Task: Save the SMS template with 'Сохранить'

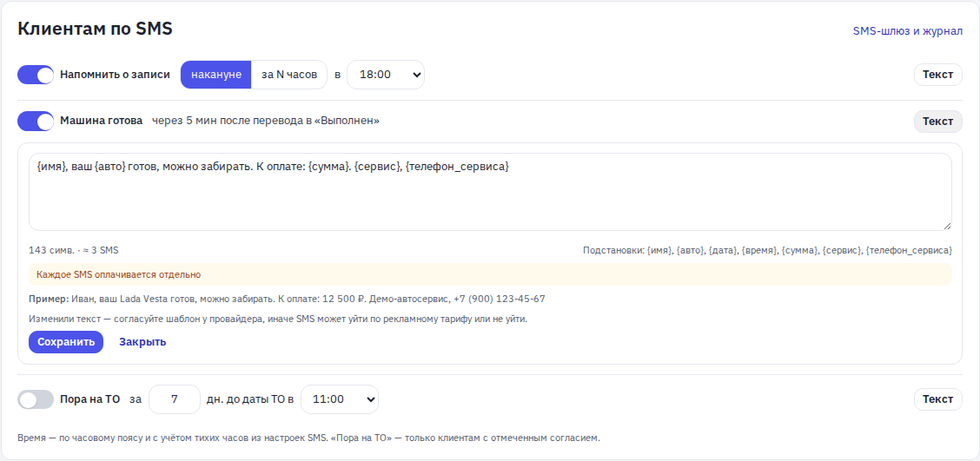Action: click(66, 342)
